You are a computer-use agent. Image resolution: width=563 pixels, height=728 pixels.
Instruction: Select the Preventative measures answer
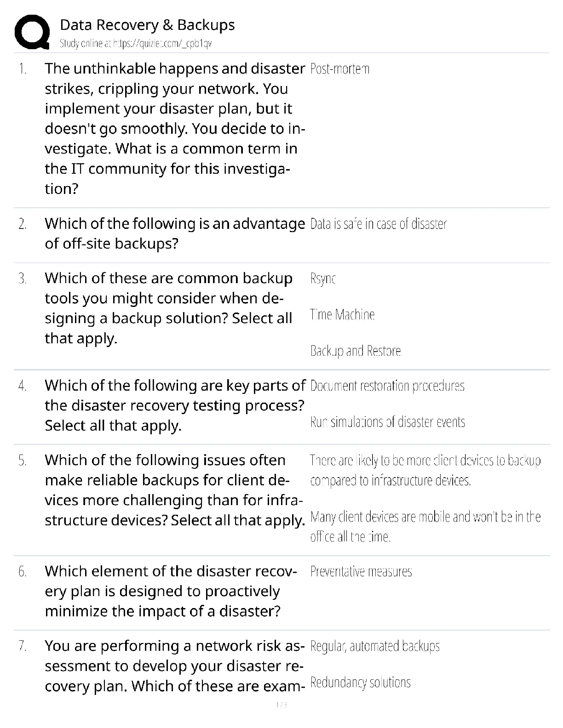pyautogui.click(x=361, y=571)
